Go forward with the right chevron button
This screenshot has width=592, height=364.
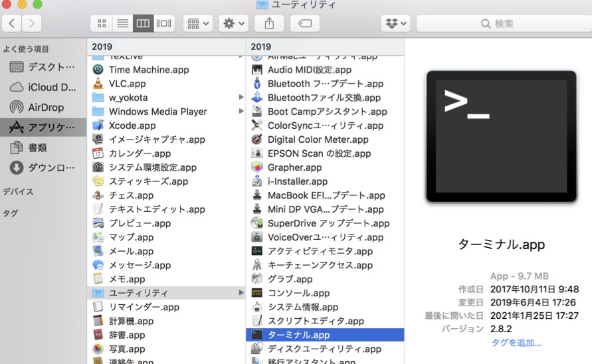(31, 23)
